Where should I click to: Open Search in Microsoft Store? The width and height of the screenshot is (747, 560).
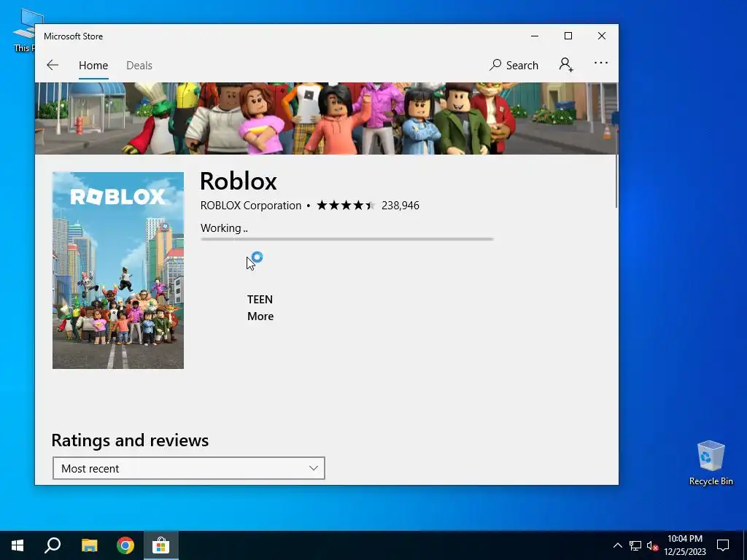pyautogui.click(x=514, y=65)
